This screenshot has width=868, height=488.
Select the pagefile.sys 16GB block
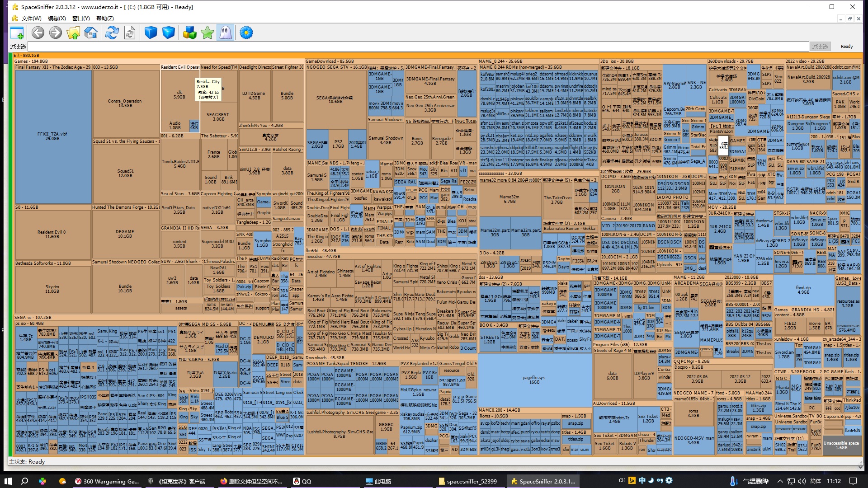tap(534, 379)
